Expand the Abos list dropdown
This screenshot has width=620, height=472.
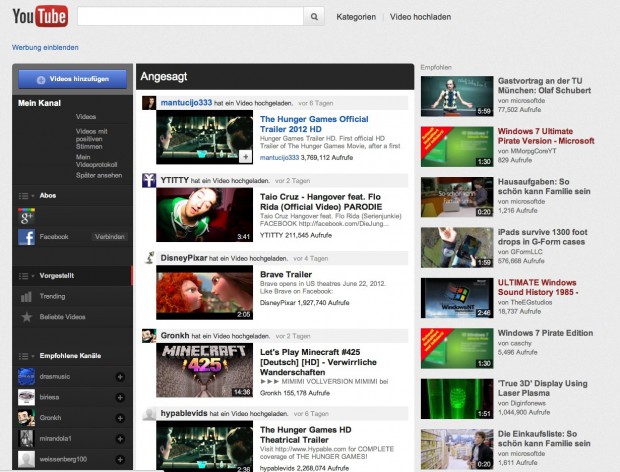tap(26, 196)
